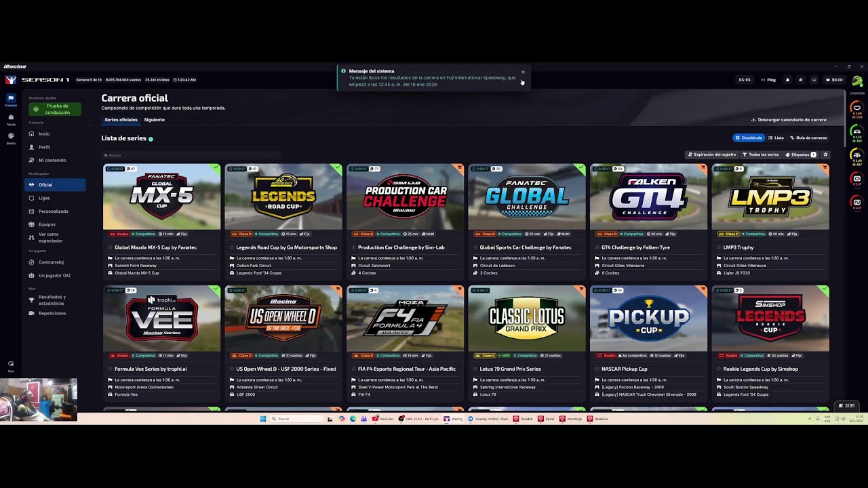Favorite Legends Road Cup with star
Image resolution: width=868 pixels, height=488 pixels.
(232, 247)
